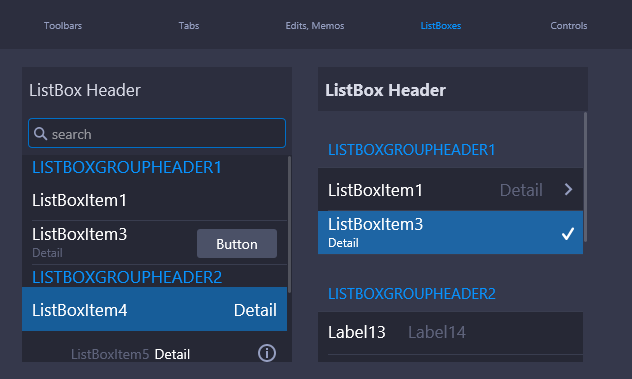Open the Toolbars tab
The image size is (632, 379).
point(63,25)
